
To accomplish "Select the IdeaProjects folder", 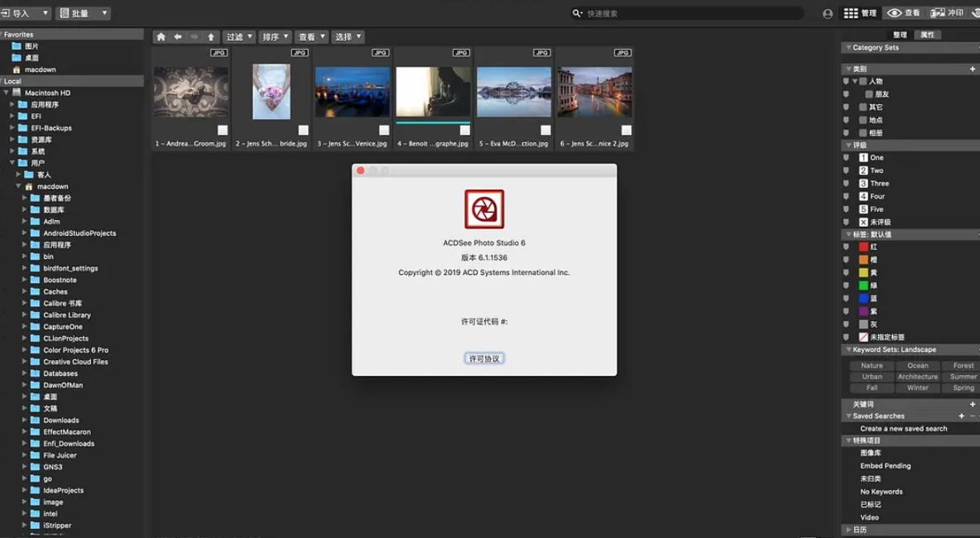I will click(x=63, y=491).
